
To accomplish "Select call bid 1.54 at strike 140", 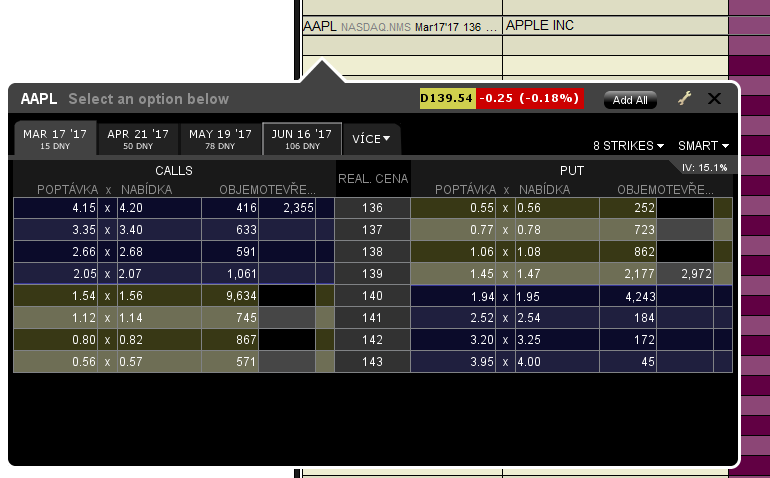I will (55, 296).
